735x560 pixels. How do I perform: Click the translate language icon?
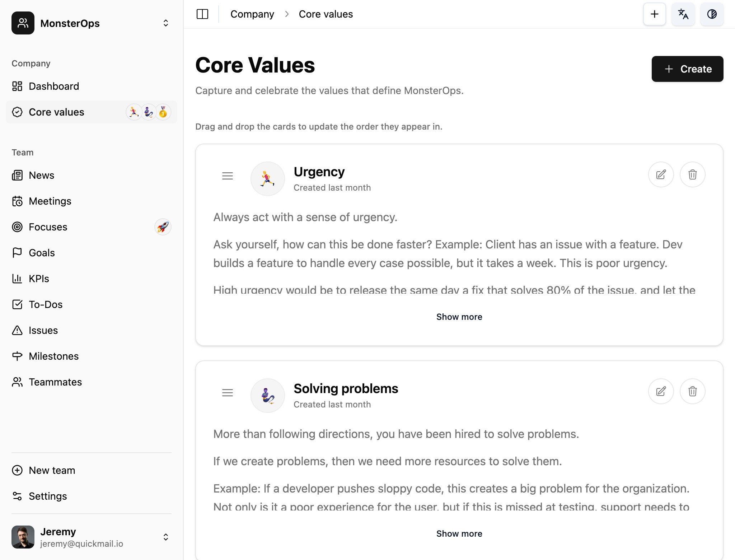click(x=683, y=14)
